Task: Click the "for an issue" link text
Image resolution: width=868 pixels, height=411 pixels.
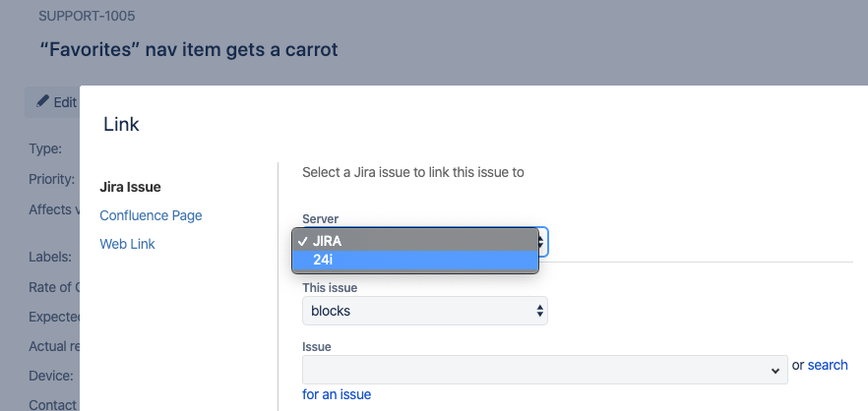Action: pos(337,394)
